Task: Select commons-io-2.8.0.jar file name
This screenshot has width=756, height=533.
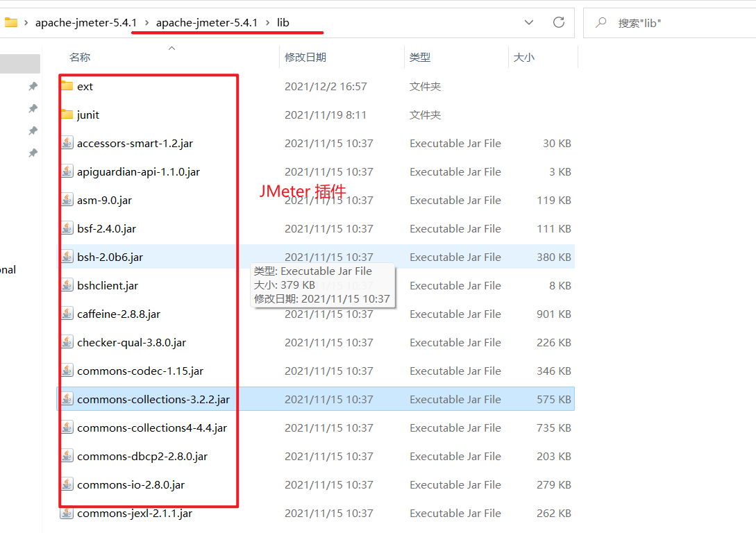Action: point(131,485)
